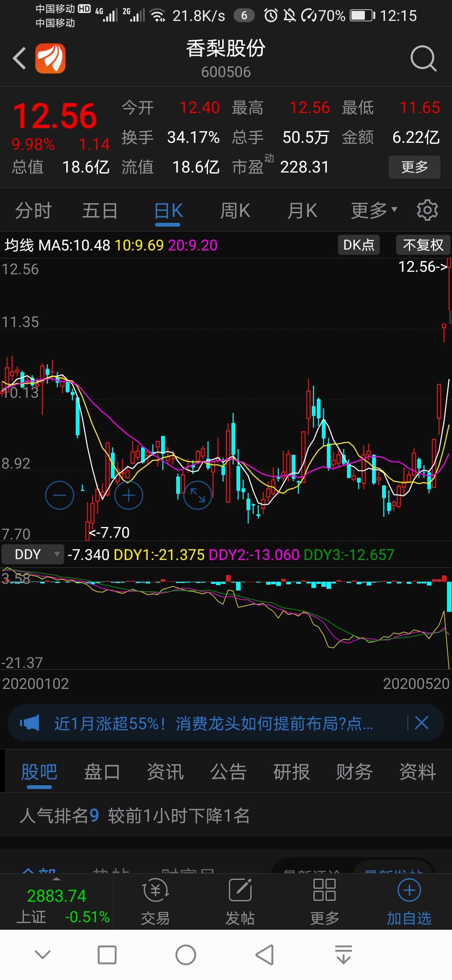Open the 财务 finance tab
This screenshot has width=452, height=980.
[x=354, y=771]
